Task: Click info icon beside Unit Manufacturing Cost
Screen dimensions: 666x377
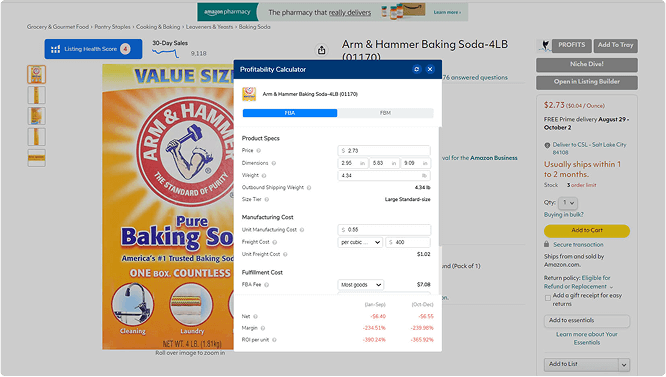Action: tap(302, 230)
